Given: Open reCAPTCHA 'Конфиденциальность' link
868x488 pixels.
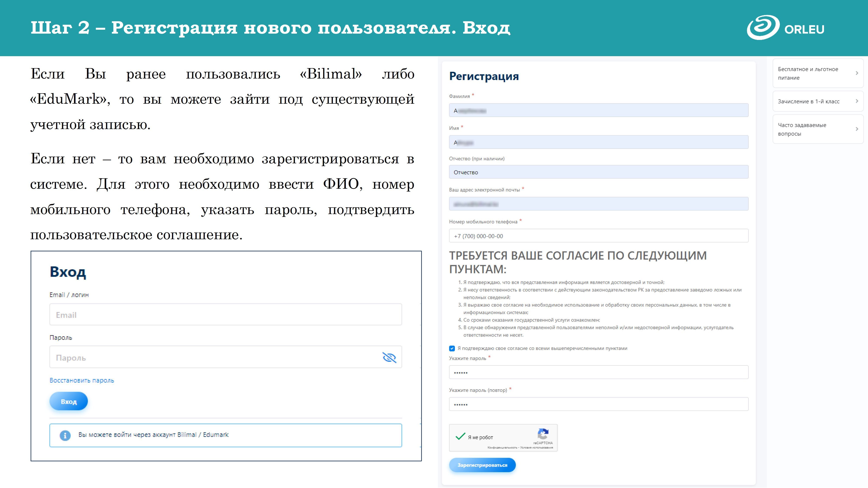Looking at the screenshot, I should click(x=502, y=448).
